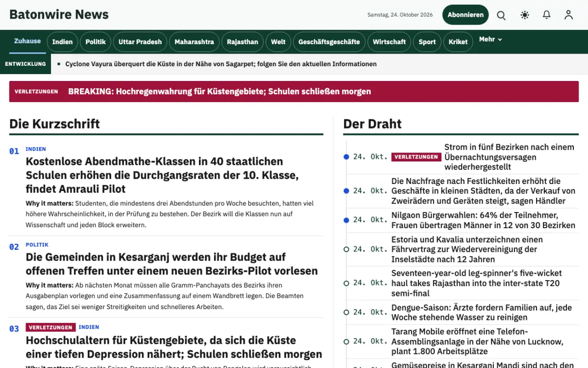Click INDIEN tag beside article 03 badge
The height and width of the screenshot is (368, 588).
89,327
